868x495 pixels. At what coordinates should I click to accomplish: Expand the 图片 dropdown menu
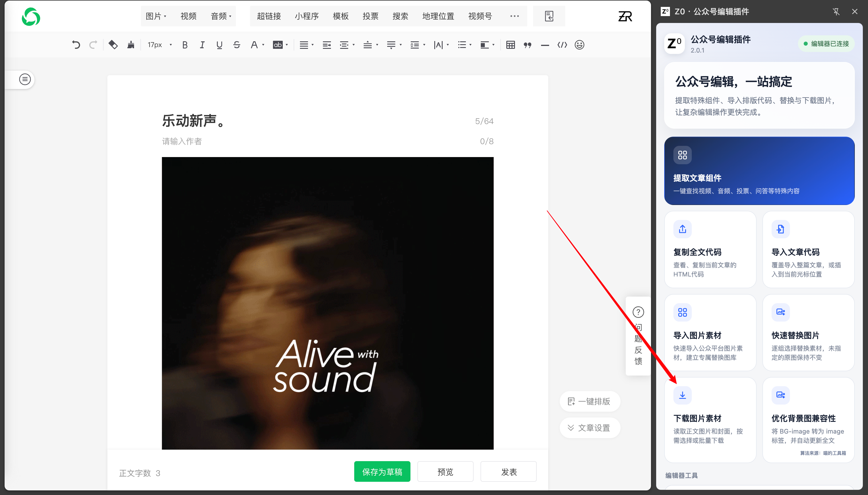(x=156, y=16)
